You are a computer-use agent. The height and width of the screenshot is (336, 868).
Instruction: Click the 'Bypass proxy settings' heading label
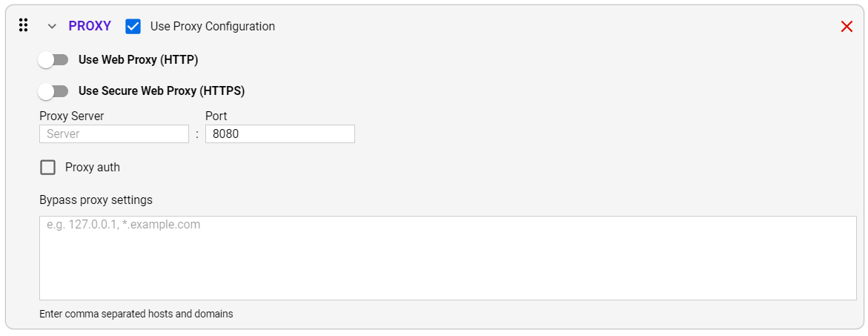coord(96,200)
